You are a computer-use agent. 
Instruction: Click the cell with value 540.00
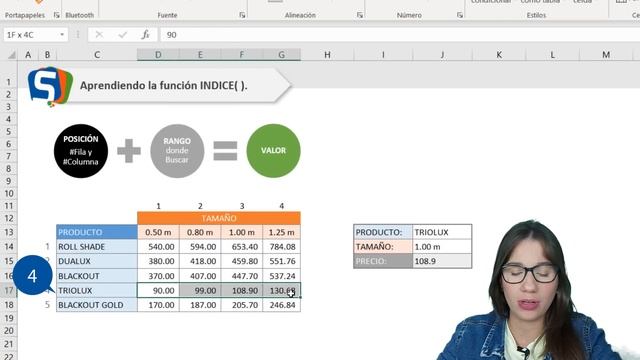click(x=158, y=247)
